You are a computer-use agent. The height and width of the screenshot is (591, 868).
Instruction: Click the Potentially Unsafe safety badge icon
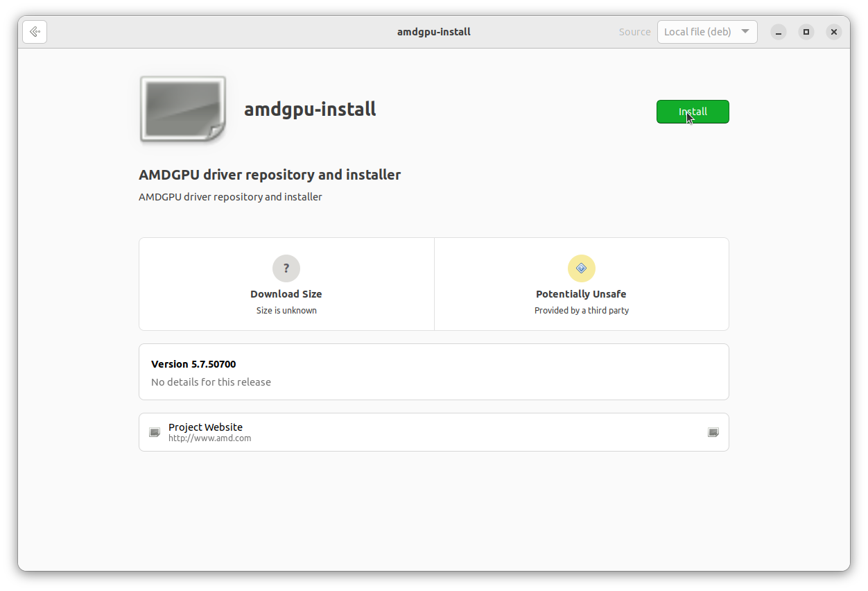[581, 268]
